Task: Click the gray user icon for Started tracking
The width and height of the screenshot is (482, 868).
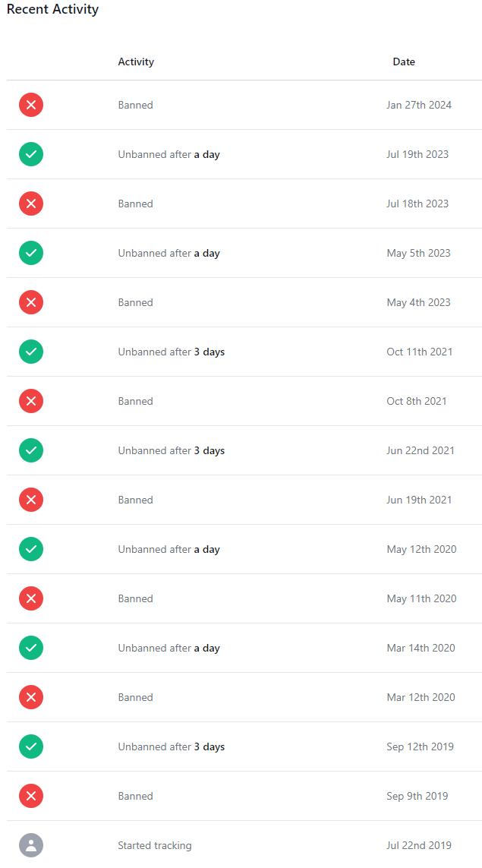Action: 31,845
